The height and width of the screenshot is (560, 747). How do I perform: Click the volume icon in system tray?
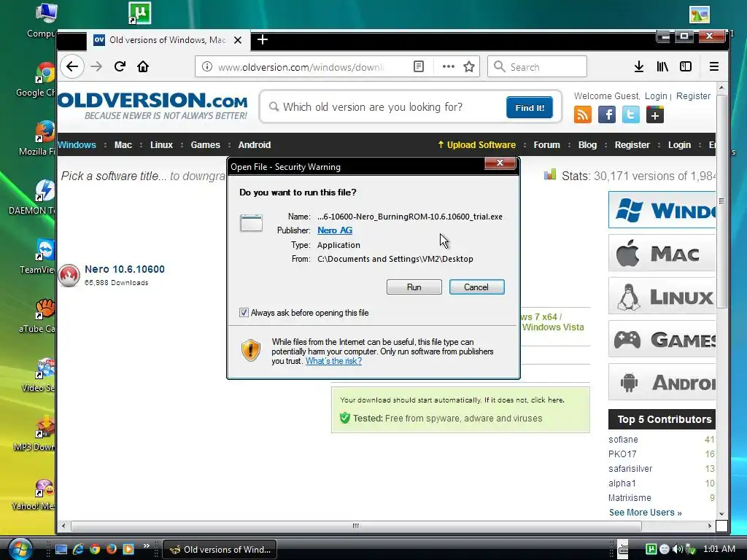tap(677, 549)
